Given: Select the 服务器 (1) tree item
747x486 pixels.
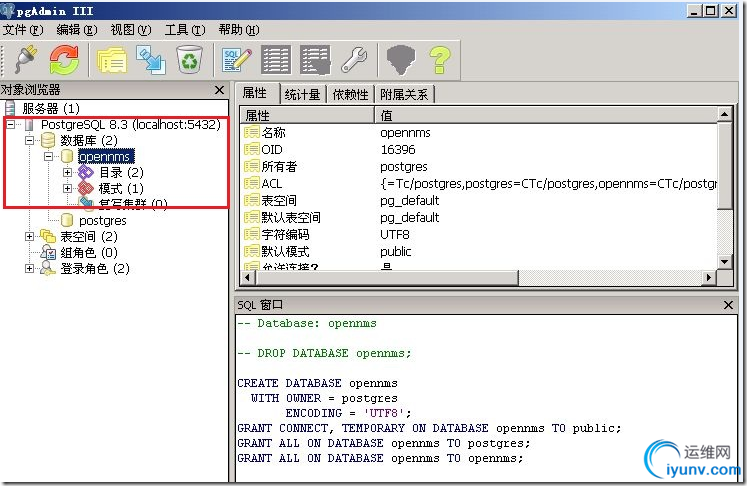Looking at the screenshot, I should coord(50,108).
